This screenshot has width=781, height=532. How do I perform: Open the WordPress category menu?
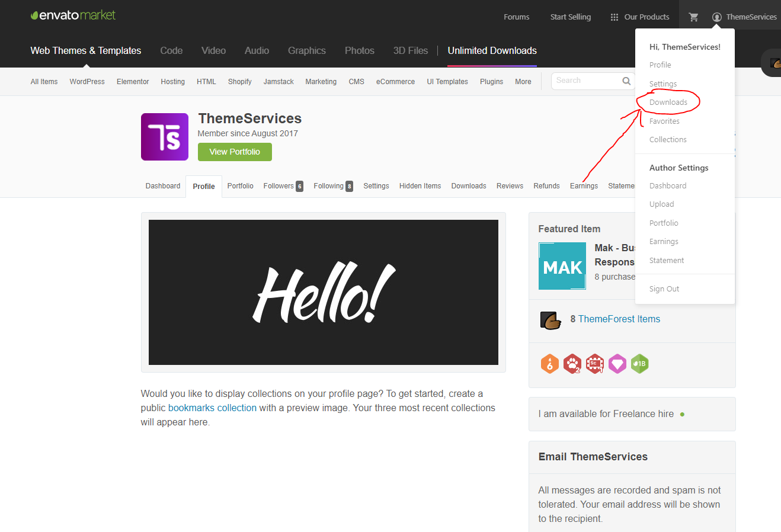pyautogui.click(x=87, y=82)
